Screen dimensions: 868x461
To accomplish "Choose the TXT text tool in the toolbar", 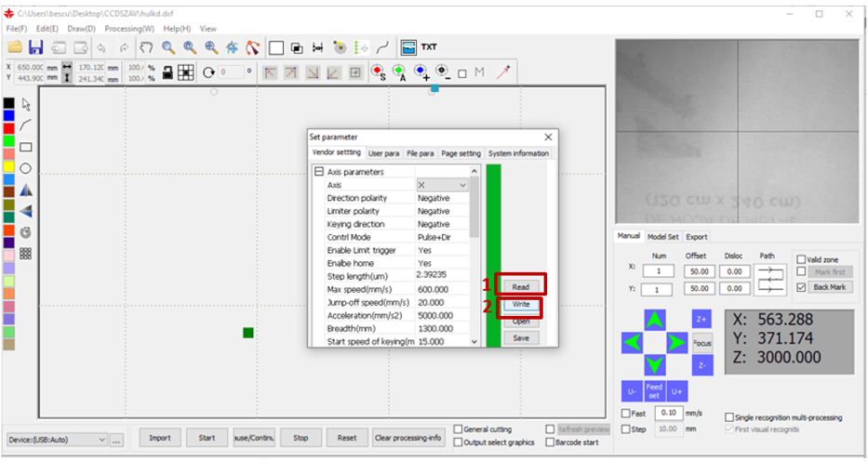I will (429, 47).
